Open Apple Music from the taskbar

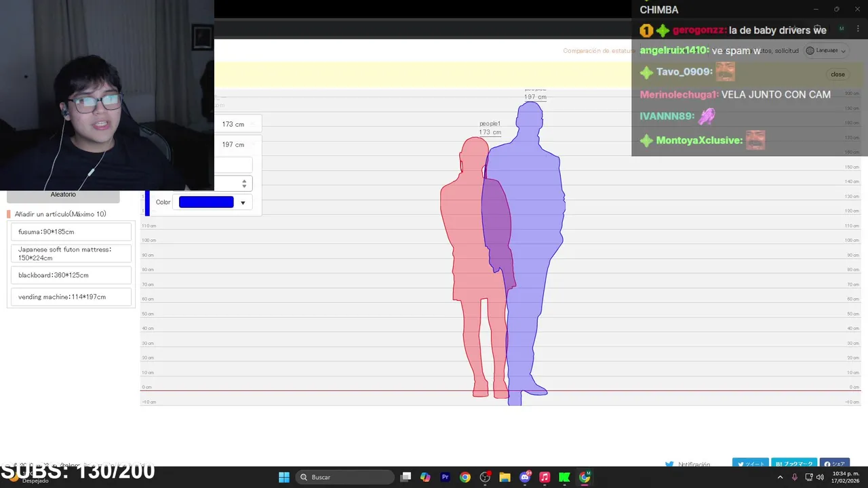coord(545,477)
